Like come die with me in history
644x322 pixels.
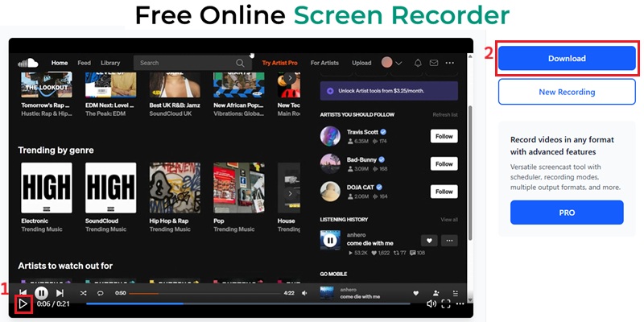(x=429, y=241)
